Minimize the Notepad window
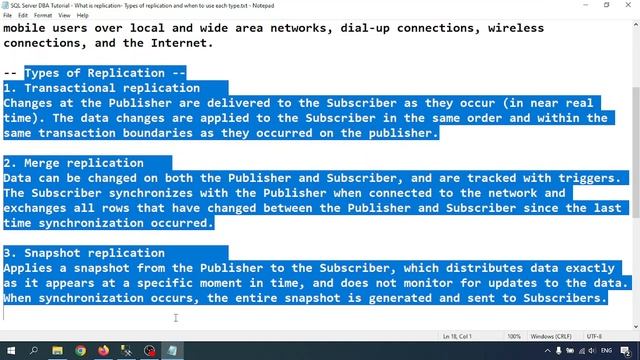The image size is (640, 360). (586, 5)
